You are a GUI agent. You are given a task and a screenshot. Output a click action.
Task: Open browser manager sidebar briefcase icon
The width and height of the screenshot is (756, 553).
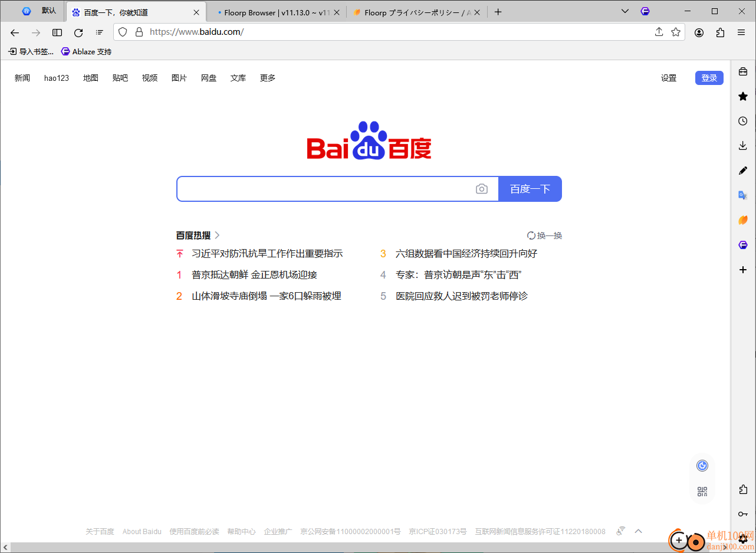[743, 71]
